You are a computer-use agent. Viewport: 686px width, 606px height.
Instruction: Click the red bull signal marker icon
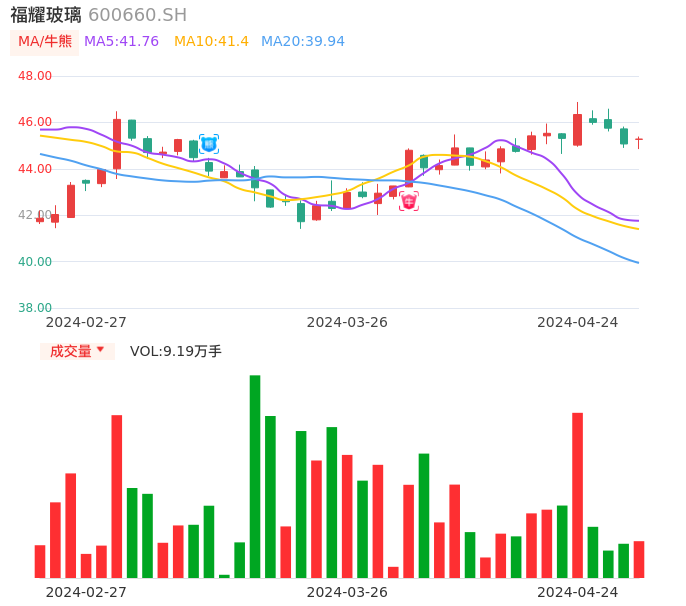pos(409,201)
